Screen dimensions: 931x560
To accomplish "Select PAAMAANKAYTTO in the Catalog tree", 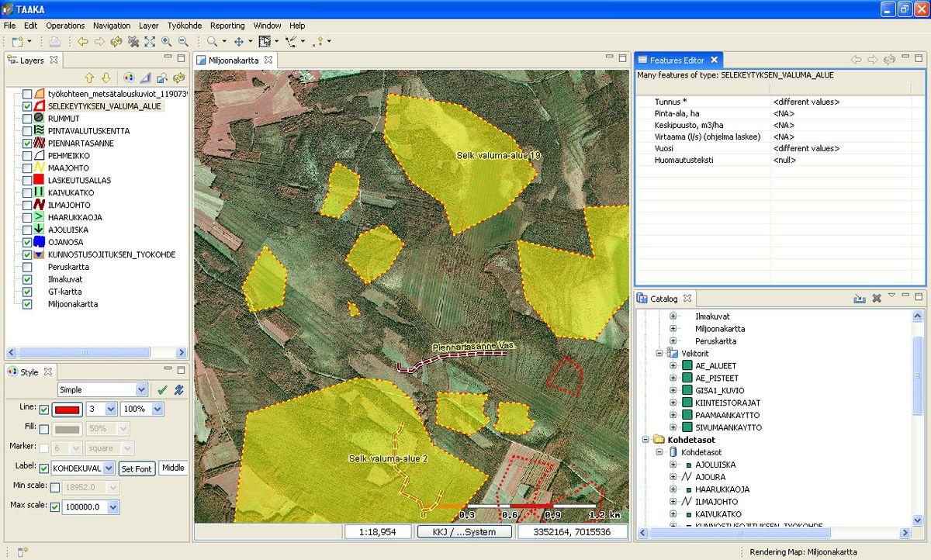I will 727,415.
